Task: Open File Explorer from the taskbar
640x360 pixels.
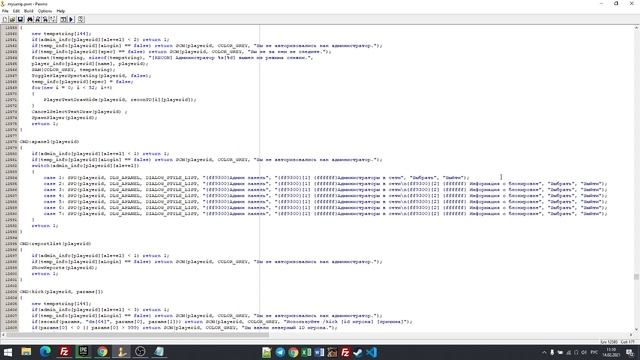Action: click(x=26, y=352)
